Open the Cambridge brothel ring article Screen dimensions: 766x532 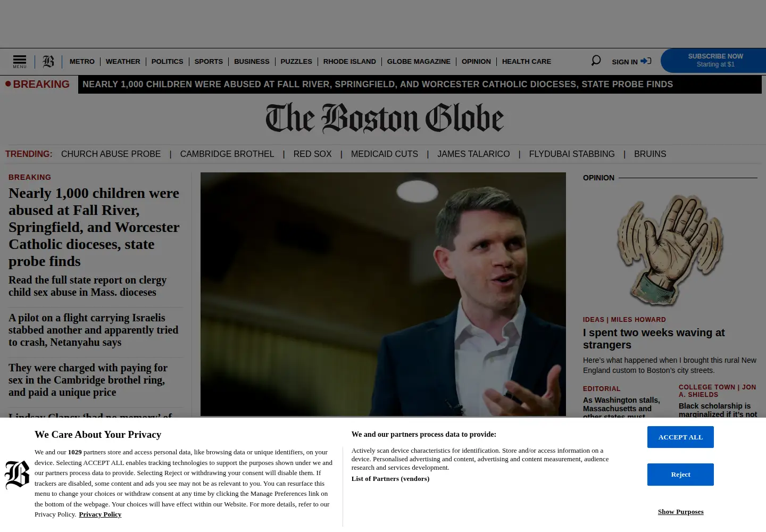(88, 380)
